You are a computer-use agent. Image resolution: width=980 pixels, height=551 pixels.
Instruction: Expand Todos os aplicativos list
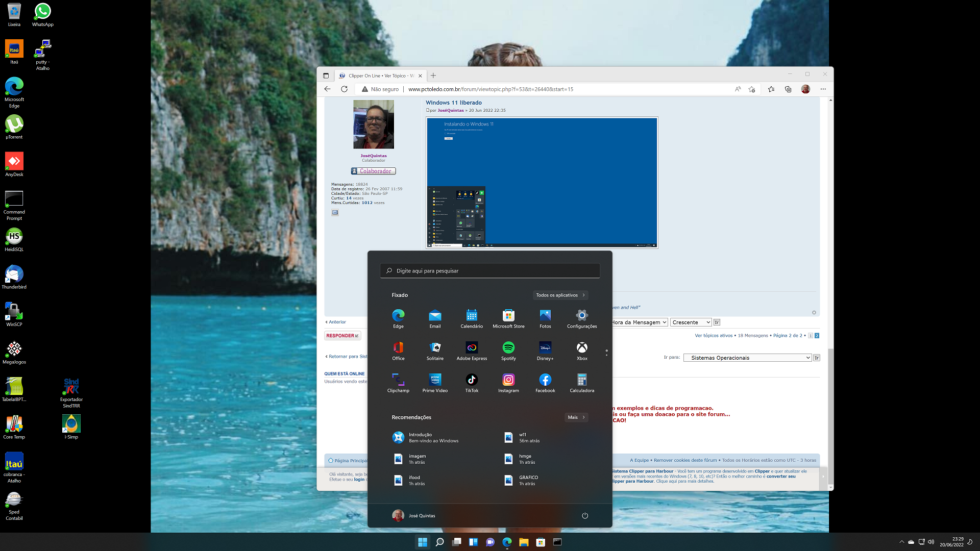click(560, 295)
